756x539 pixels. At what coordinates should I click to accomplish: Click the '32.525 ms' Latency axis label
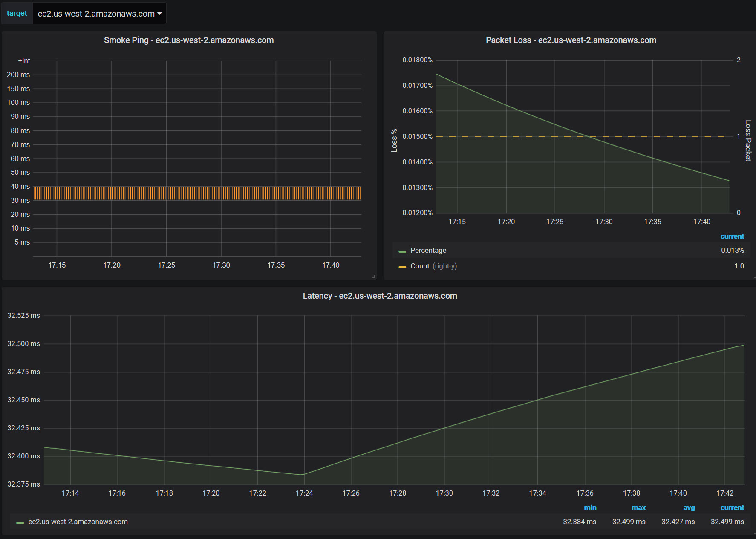(x=23, y=315)
